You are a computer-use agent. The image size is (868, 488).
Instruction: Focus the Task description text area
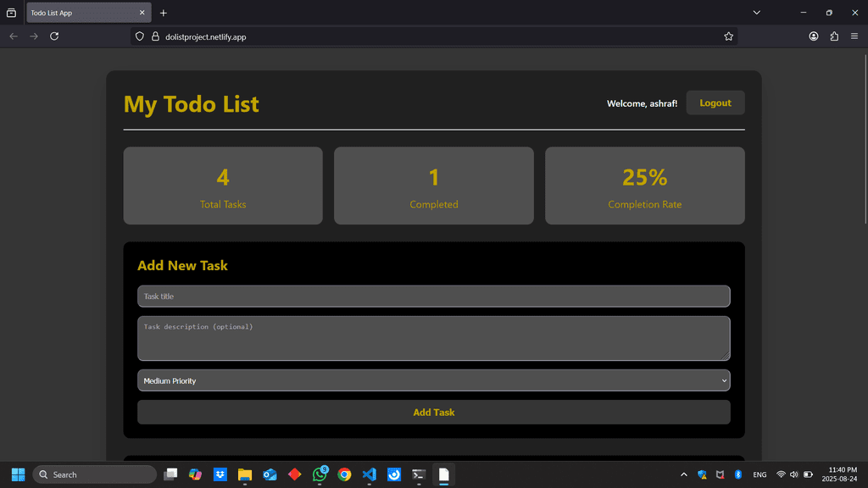(433, 338)
